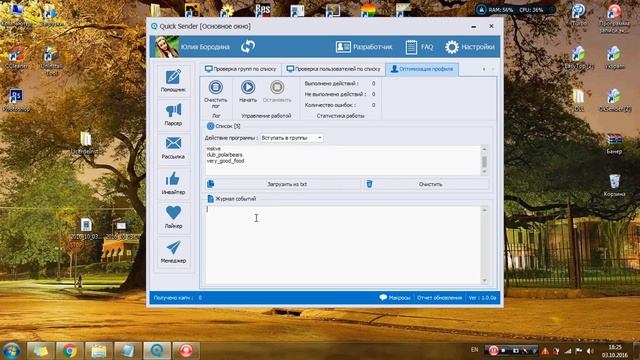The height and width of the screenshot is (360, 640).
Task: Open the Инвайтер thumbs-up section
Action: coord(173,183)
